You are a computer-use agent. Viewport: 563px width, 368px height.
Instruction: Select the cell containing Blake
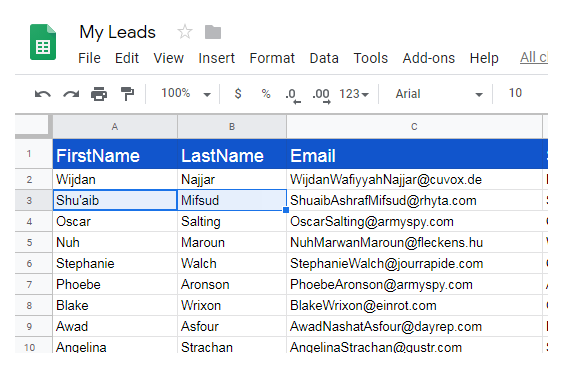coord(115,306)
